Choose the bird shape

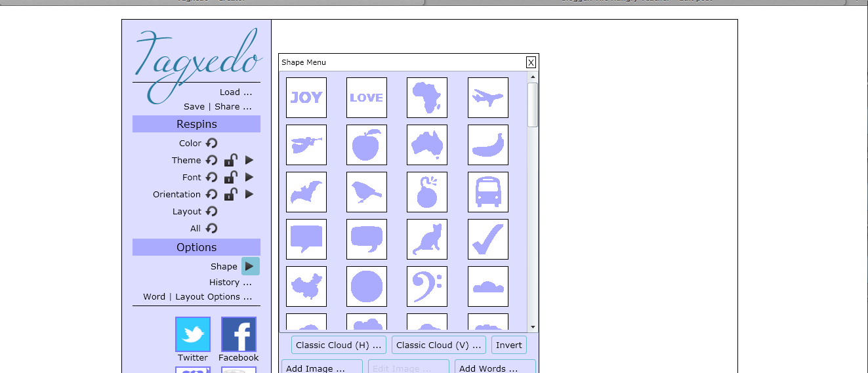pyautogui.click(x=367, y=192)
